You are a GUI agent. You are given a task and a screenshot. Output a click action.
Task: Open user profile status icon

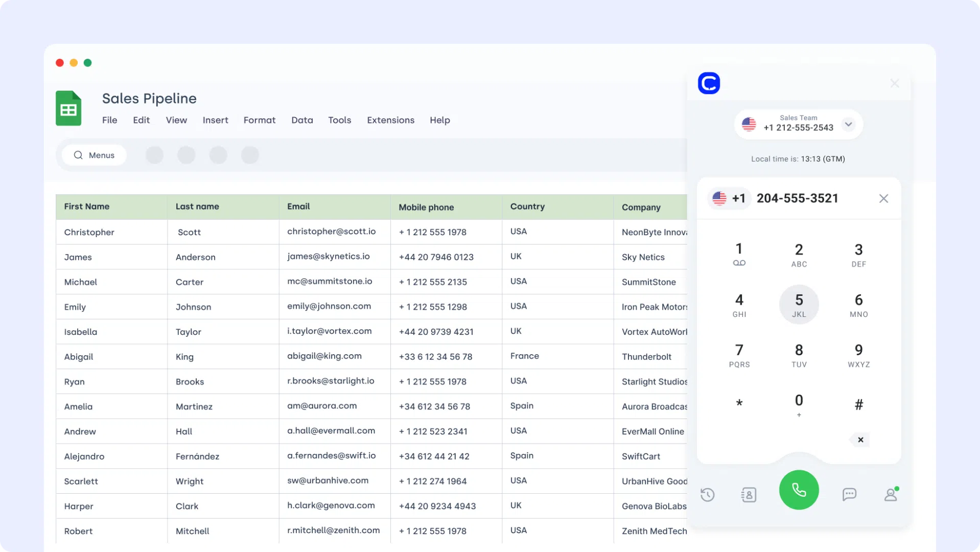(891, 494)
